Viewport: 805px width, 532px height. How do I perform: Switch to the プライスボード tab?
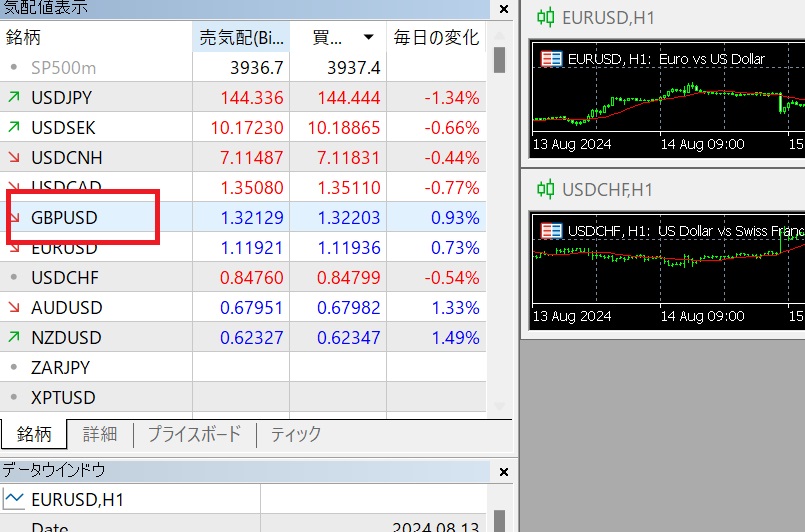[x=195, y=434]
